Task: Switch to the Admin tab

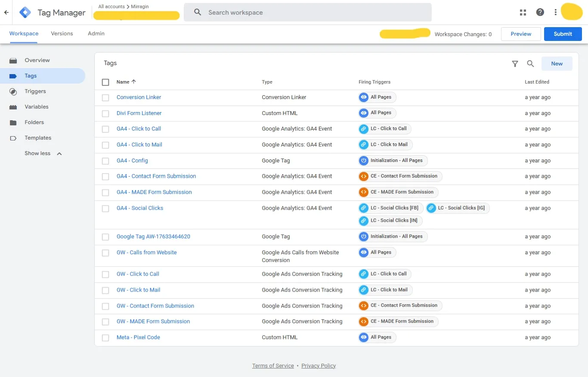Action: [x=96, y=34]
